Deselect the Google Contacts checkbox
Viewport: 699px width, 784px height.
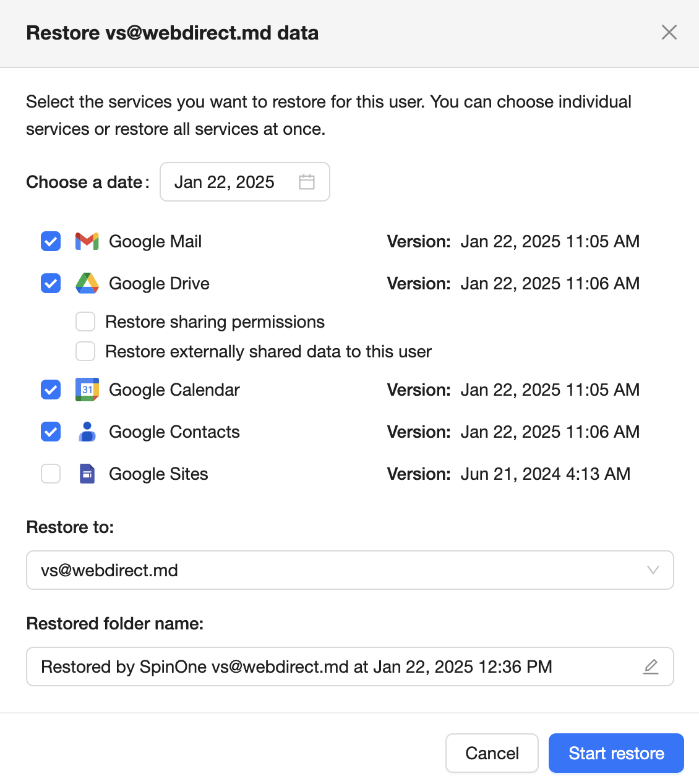click(x=51, y=432)
